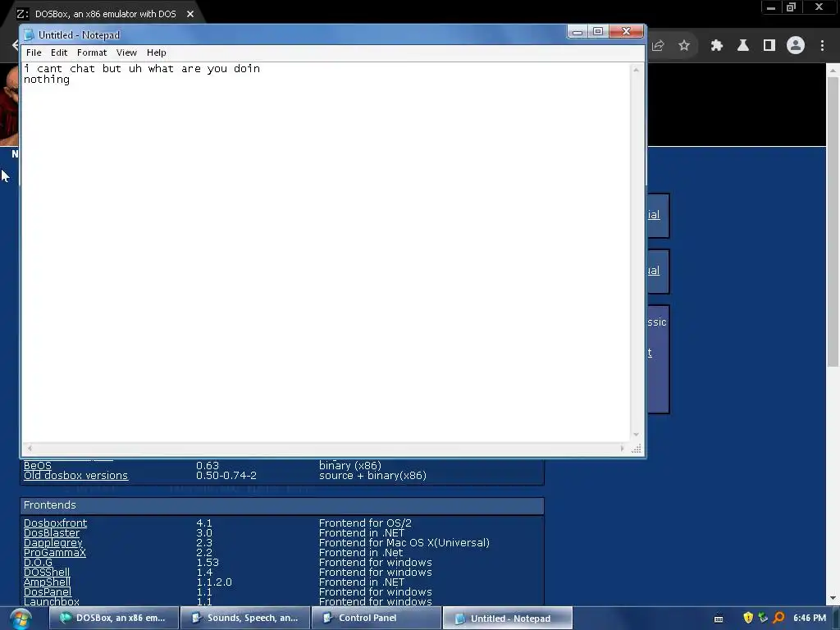The image size is (840, 630).
Task: Click the Chrome Labs flask icon
Action: pos(743,46)
